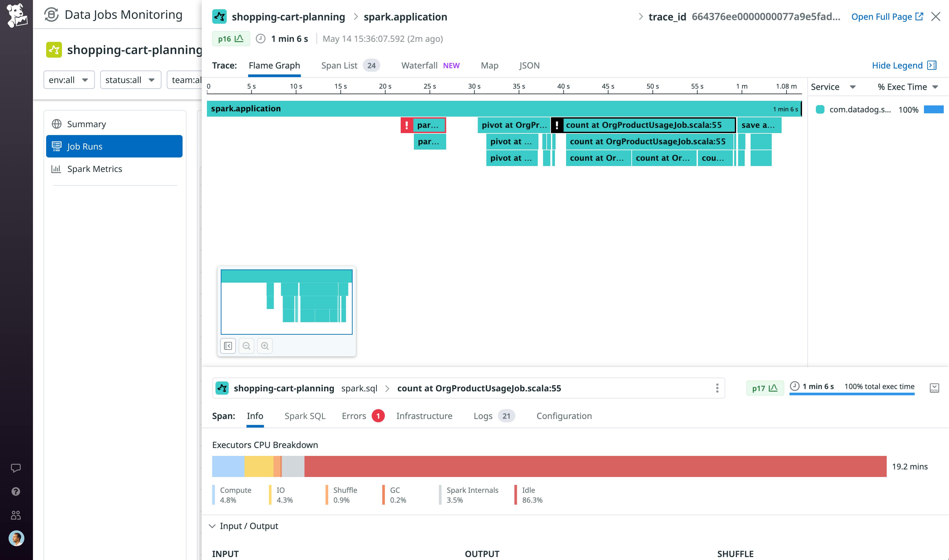The height and width of the screenshot is (560, 949).
Task: Select the Job Runs sidebar icon
Action: click(57, 146)
